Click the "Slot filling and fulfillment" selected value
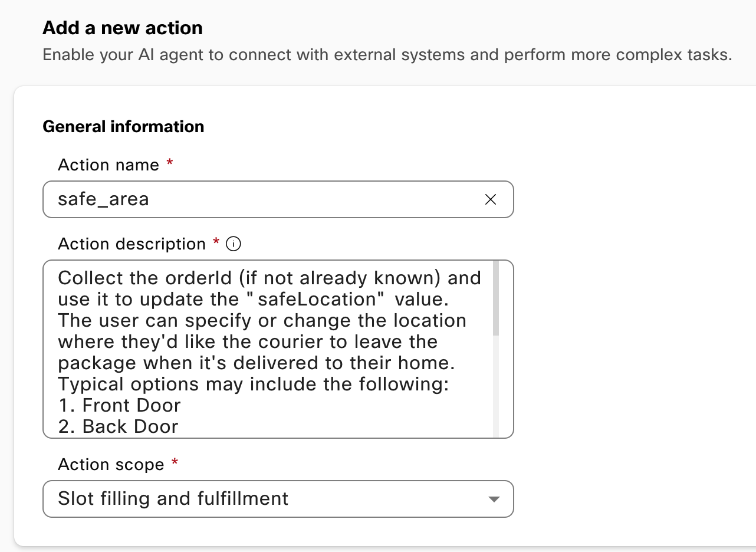Image resolution: width=756 pixels, height=552 pixels. 173,499
